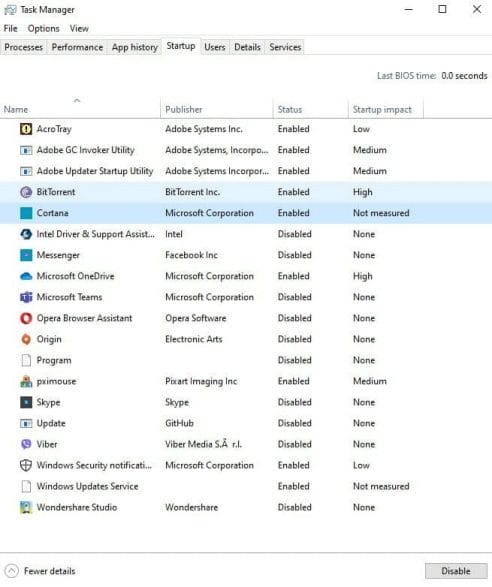Screen dimensions: 492x587
Task: Select the Wondershare Studio icon
Action: click(26, 507)
